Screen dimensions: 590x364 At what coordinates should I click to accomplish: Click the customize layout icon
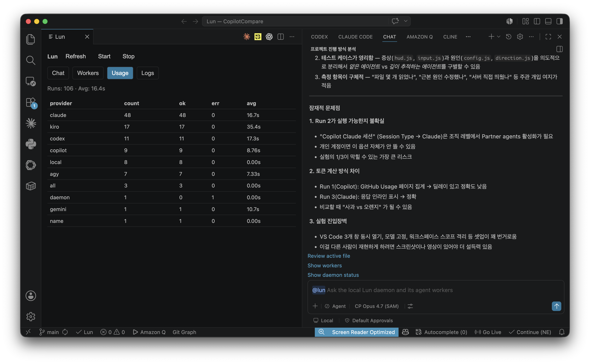[526, 21]
